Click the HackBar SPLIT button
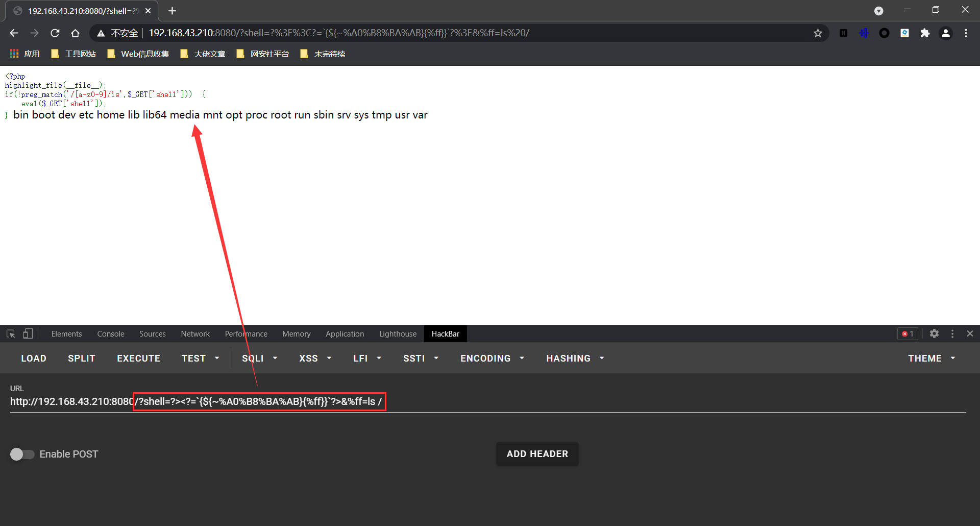The image size is (980, 526). pos(82,358)
